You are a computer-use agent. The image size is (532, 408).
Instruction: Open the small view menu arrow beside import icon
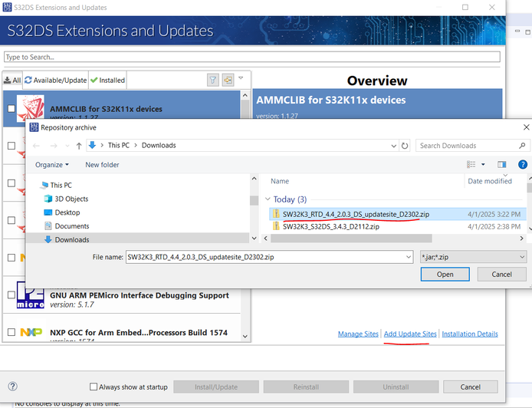pyautogui.click(x=241, y=78)
